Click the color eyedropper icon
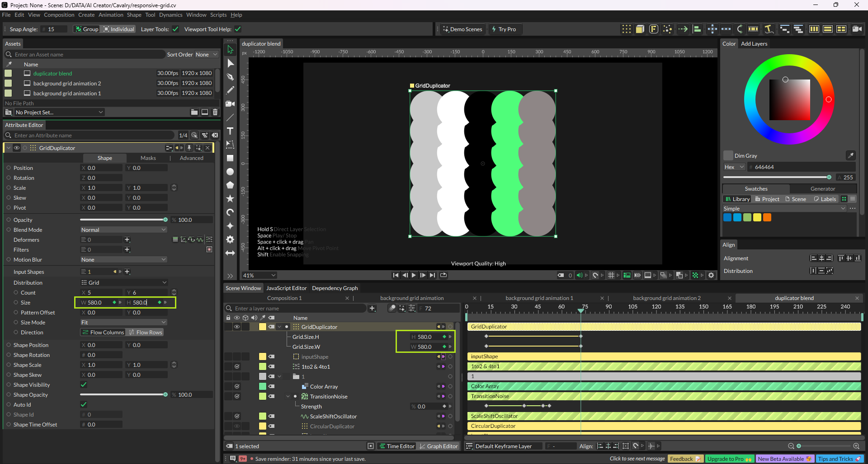The image size is (868, 464). (x=850, y=155)
